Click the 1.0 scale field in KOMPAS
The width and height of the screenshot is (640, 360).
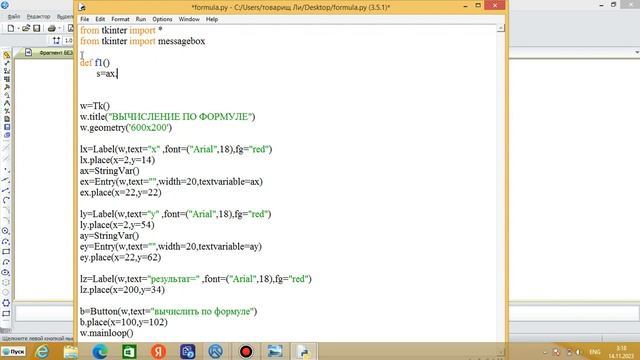click(x=69, y=40)
